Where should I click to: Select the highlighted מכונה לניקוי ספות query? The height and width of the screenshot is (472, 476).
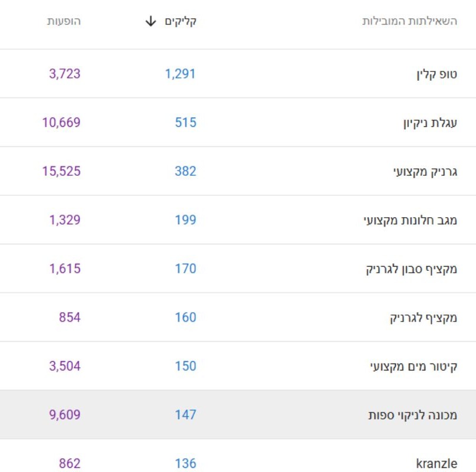pyautogui.click(x=412, y=415)
